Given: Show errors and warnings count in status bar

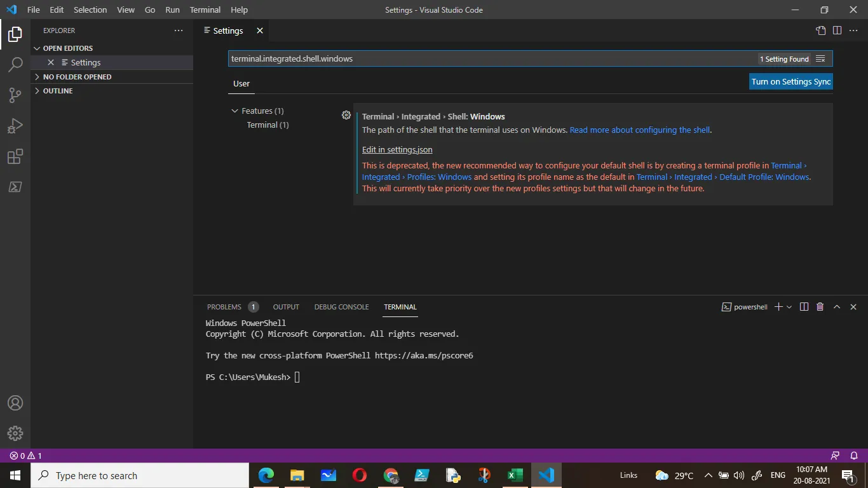Looking at the screenshot, I should (x=26, y=456).
